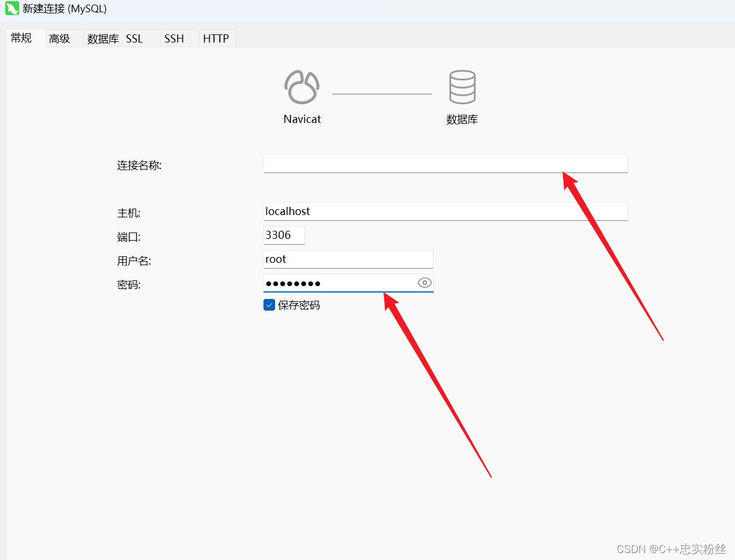735x560 pixels.
Task: Click the 端口: label
Action: [129, 237]
